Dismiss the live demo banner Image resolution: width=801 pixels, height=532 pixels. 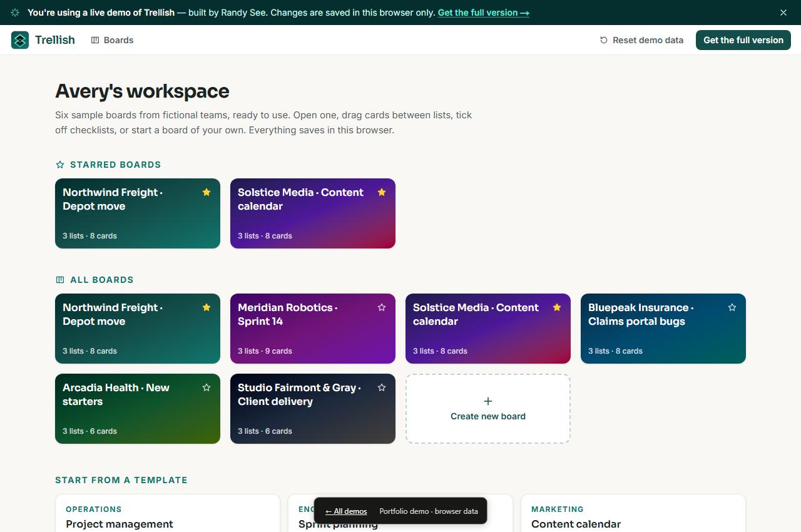click(x=783, y=13)
